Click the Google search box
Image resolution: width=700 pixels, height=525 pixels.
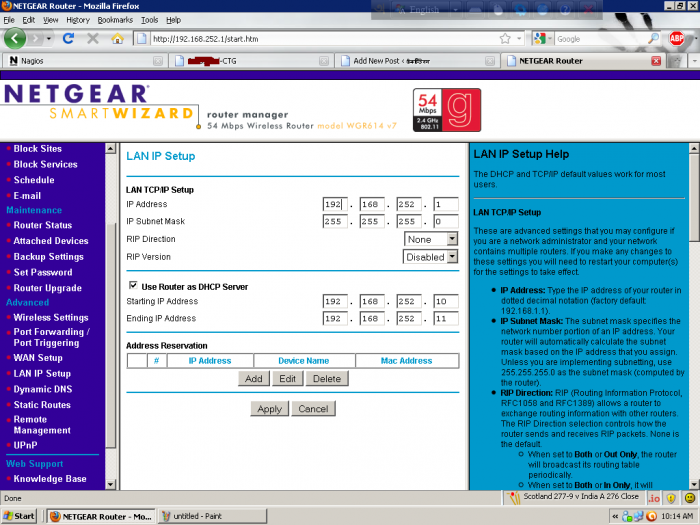pos(600,39)
